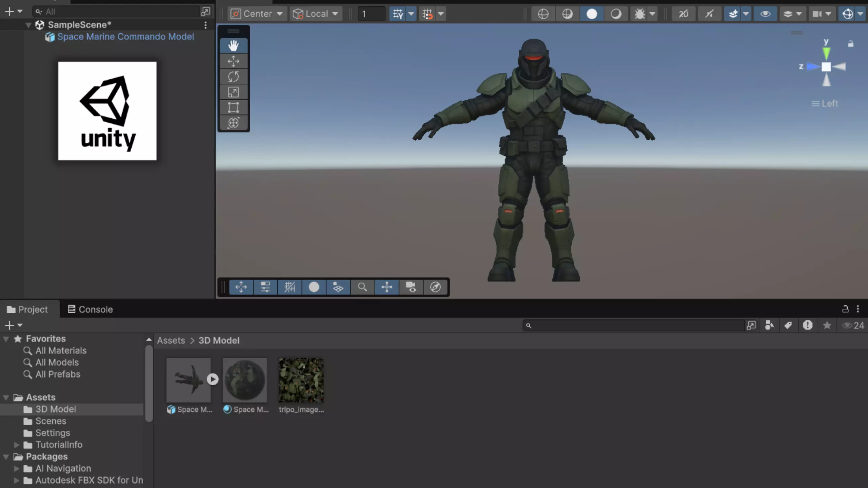Screen dimensions: 868x488
Task: Toggle gizmos button in scene toolbar
Action: point(847,14)
